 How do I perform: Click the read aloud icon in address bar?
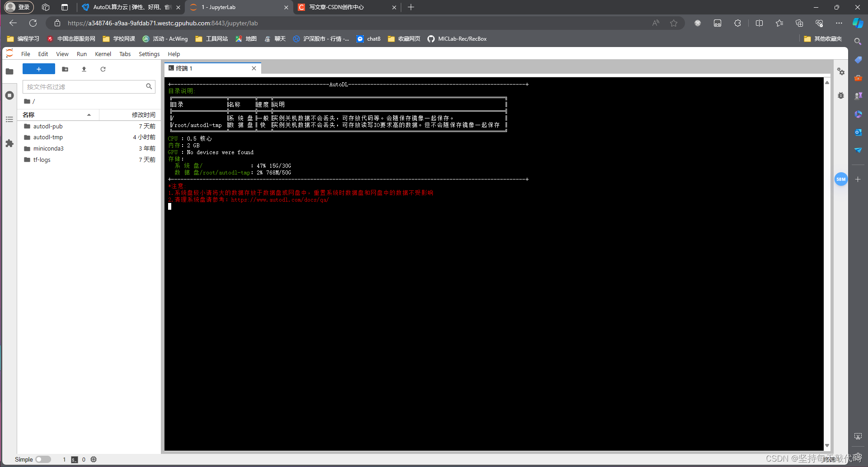coord(656,23)
